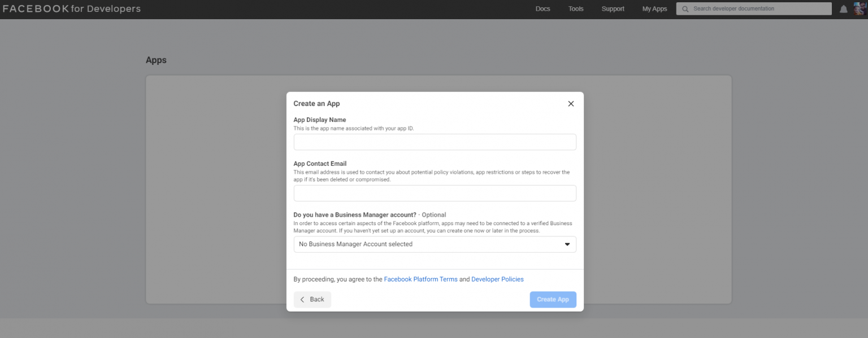Open the Tools menu
This screenshot has height=338, width=868.
pos(575,8)
